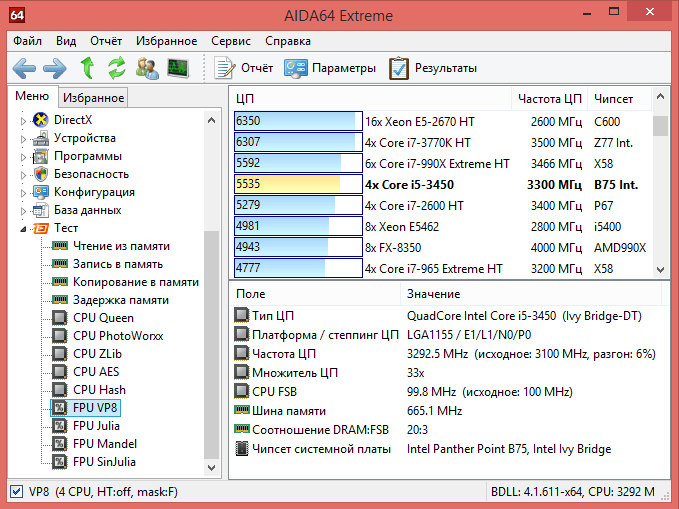Click the 4777 score bar
The height and width of the screenshot is (509, 679).
[298, 268]
